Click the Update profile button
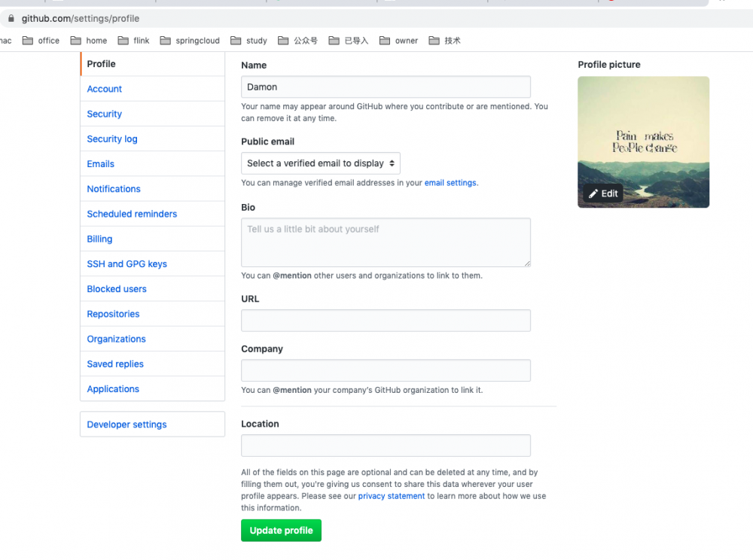753x560 pixels. [x=281, y=530]
